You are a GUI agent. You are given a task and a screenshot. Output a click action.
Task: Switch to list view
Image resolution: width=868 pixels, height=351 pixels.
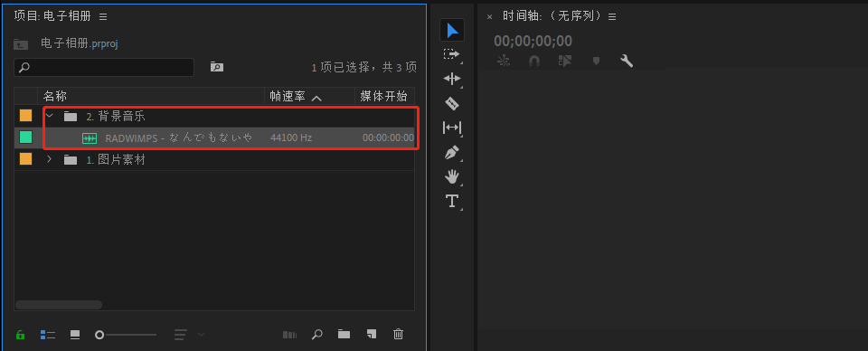click(48, 335)
